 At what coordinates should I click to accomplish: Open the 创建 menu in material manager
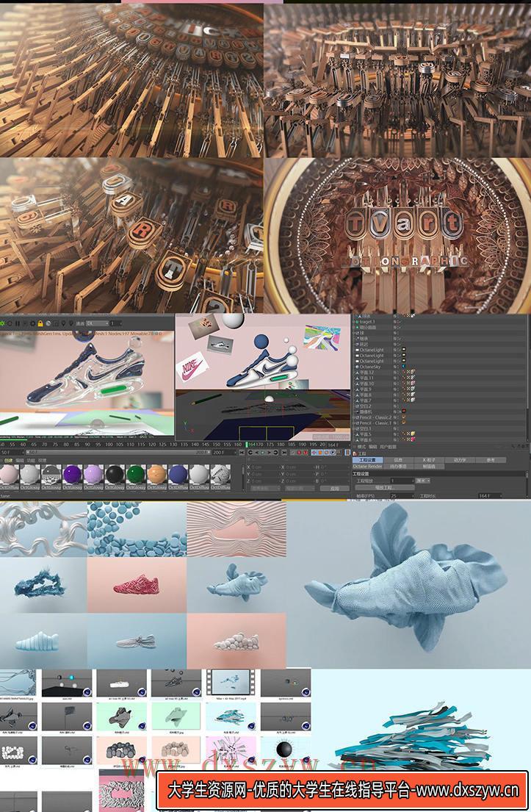[x=8, y=460]
